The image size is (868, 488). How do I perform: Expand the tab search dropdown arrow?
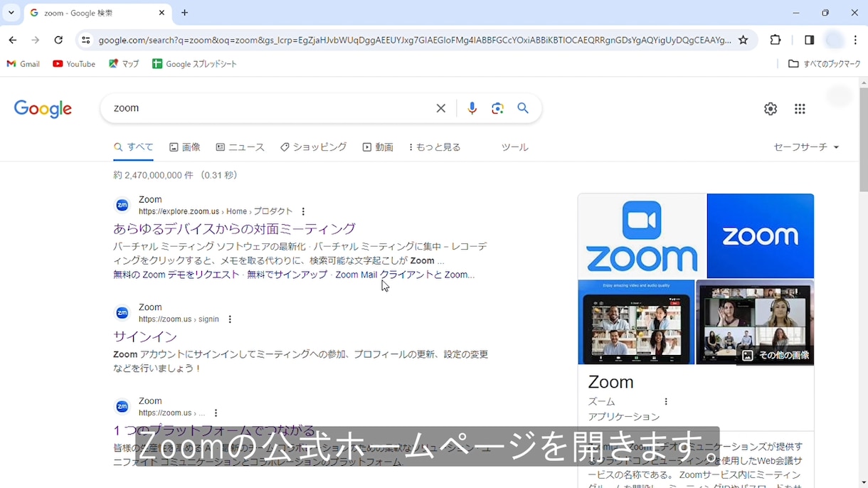[x=11, y=13]
